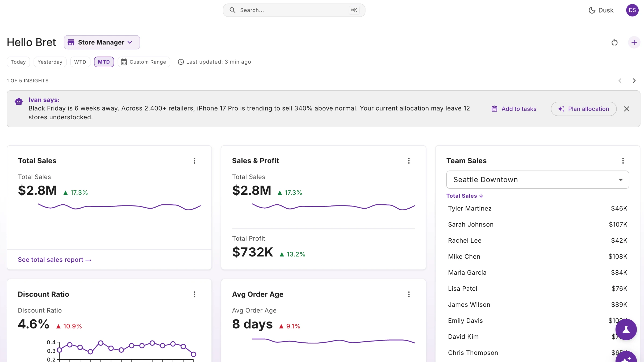Open Total Sales card options menu
644x362 pixels.
pos(195,161)
